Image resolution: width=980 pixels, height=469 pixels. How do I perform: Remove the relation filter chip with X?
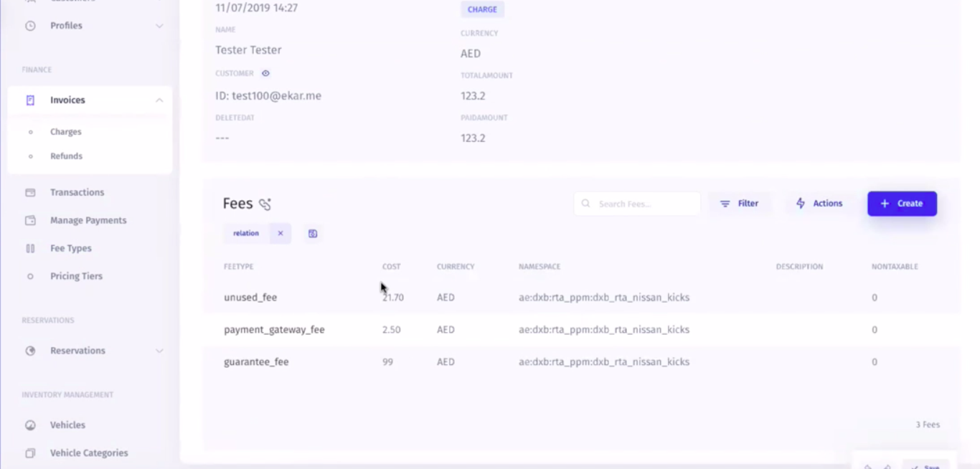pyautogui.click(x=281, y=234)
